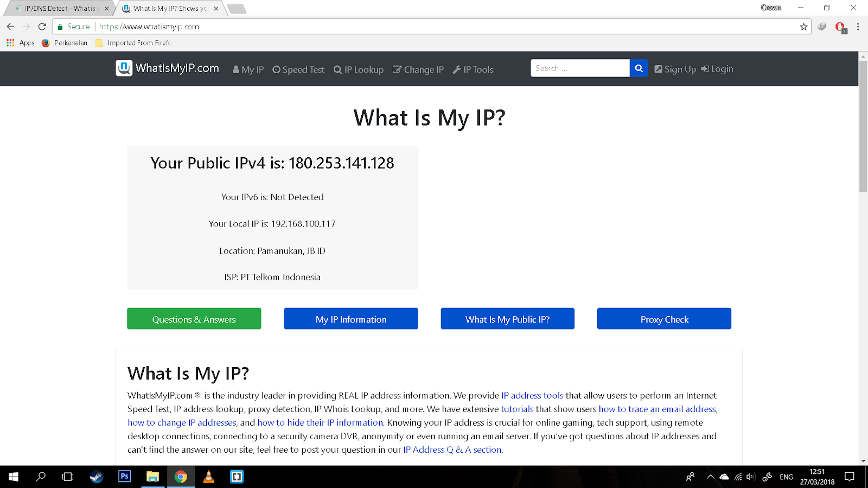The image size is (868, 488).
Task: Click the site search input field
Action: click(579, 68)
